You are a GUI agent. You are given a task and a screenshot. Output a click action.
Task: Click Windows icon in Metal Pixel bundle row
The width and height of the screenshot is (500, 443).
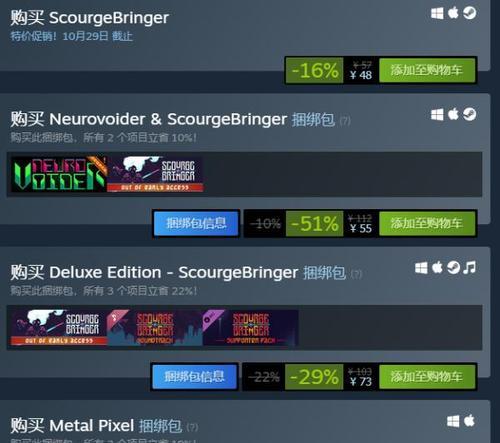tap(453, 422)
